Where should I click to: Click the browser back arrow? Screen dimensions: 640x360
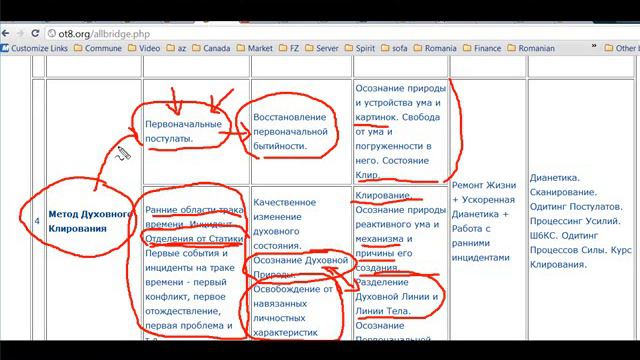[x=5, y=33]
